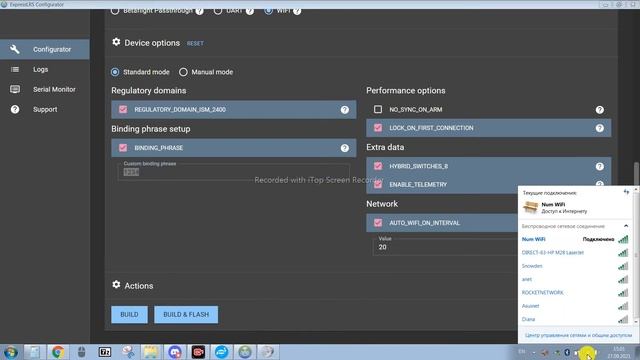This screenshot has height=360, width=640.
Task: Click Custom binding phrase input field
Action: (x=234, y=172)
